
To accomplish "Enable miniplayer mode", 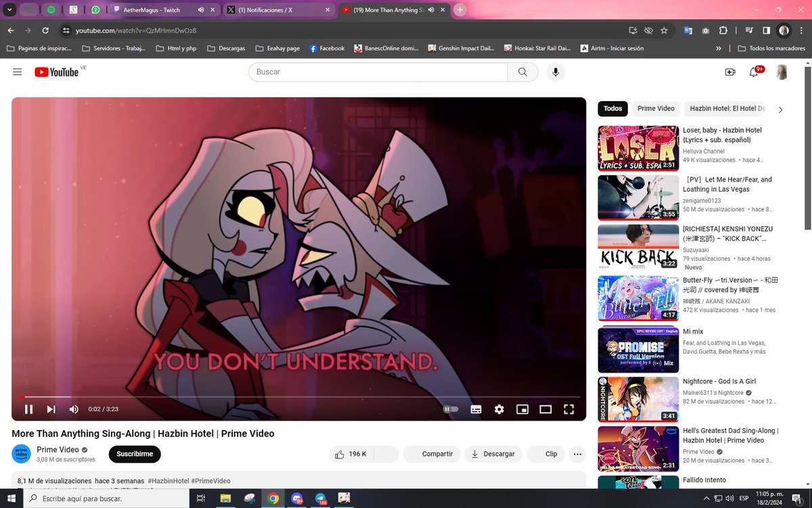I will [522, 409].
